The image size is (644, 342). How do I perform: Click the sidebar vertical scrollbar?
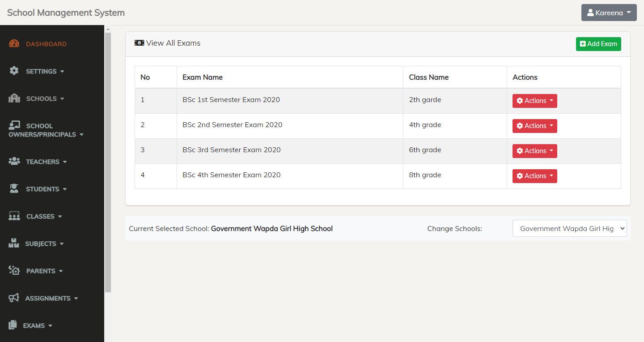point(108,161)
